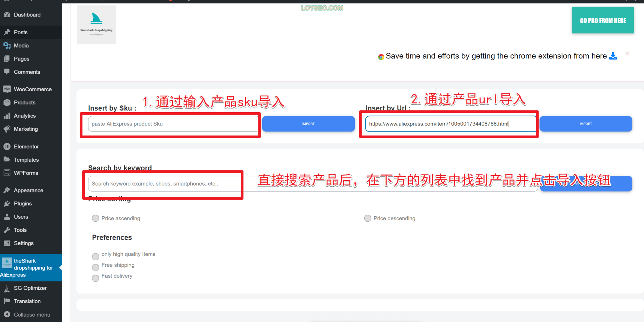Open Translation menu link
644x322 pixels.
tap(31, 301)
